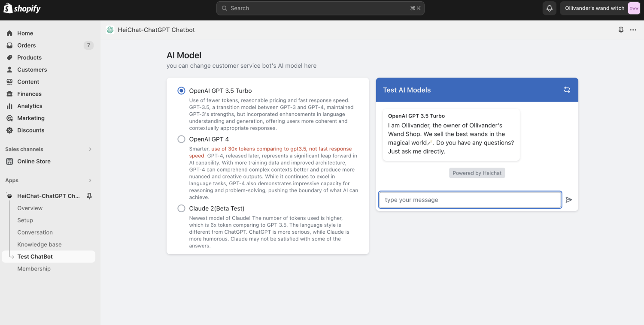Click the Shopify logo
Screen dimensions: 644x325
pyautogui.click(x=22, y=8)
